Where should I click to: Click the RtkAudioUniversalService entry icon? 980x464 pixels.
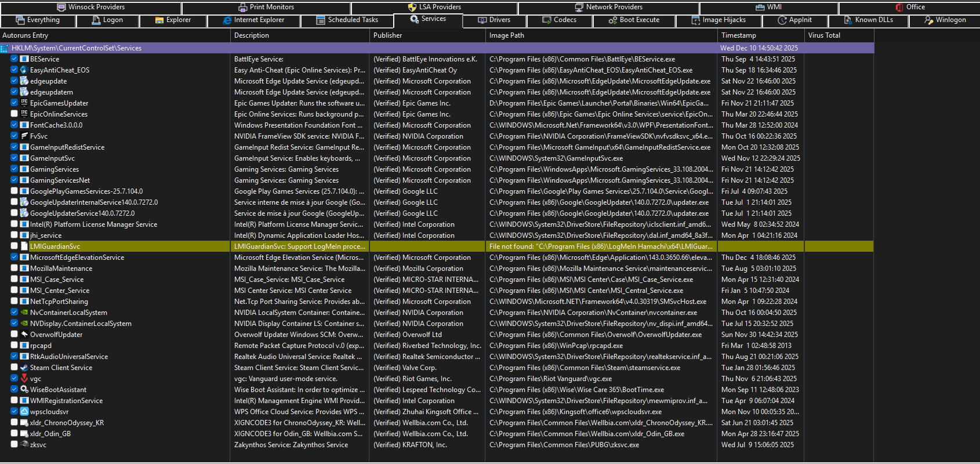24,357
